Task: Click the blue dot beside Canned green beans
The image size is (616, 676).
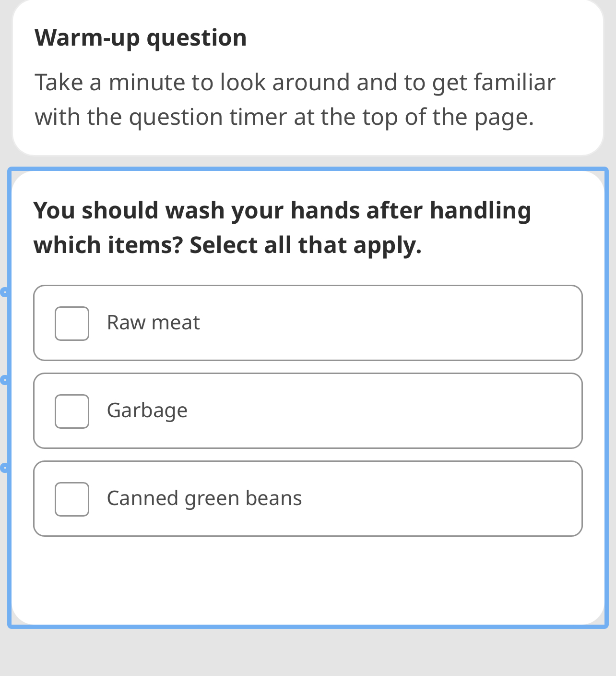Action: click(x=5, y=467)
